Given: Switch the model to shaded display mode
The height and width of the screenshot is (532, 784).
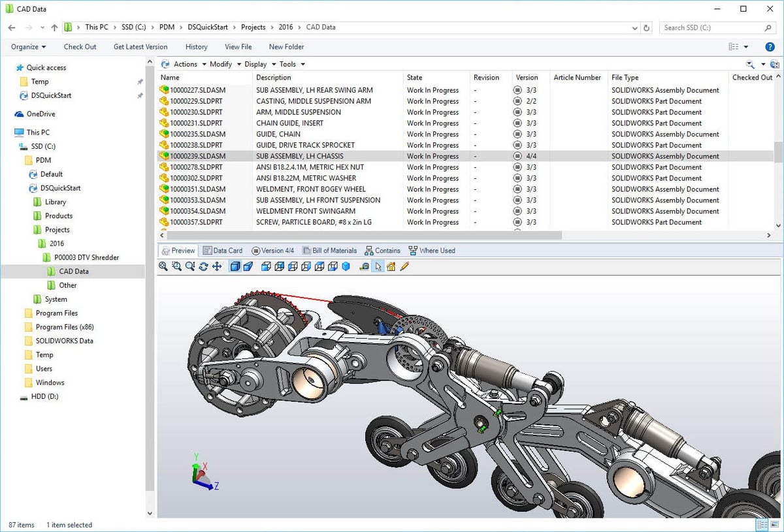Looking at the screenshot, I should pos(235,266).
